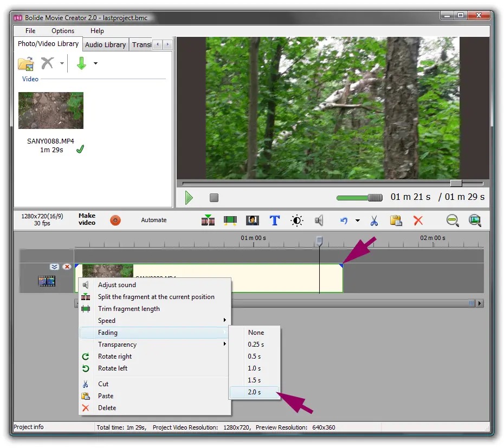Click the green add-to-project arrow
This screenshot has height=448, width=504.
pyautogui.click(x=81, y=63)
